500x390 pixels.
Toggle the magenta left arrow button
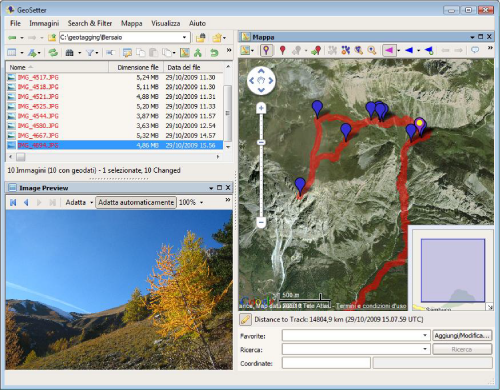389,50
